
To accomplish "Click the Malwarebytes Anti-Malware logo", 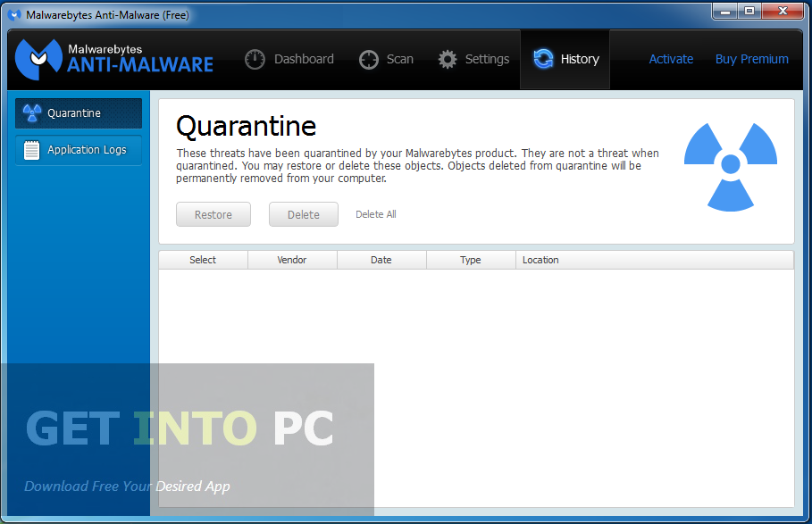I will pyautogui.click(x=114, y=58).
